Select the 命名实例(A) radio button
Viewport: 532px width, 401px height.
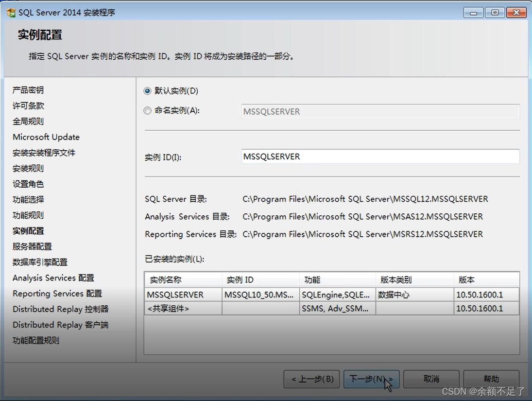click(x=147, y=111)
